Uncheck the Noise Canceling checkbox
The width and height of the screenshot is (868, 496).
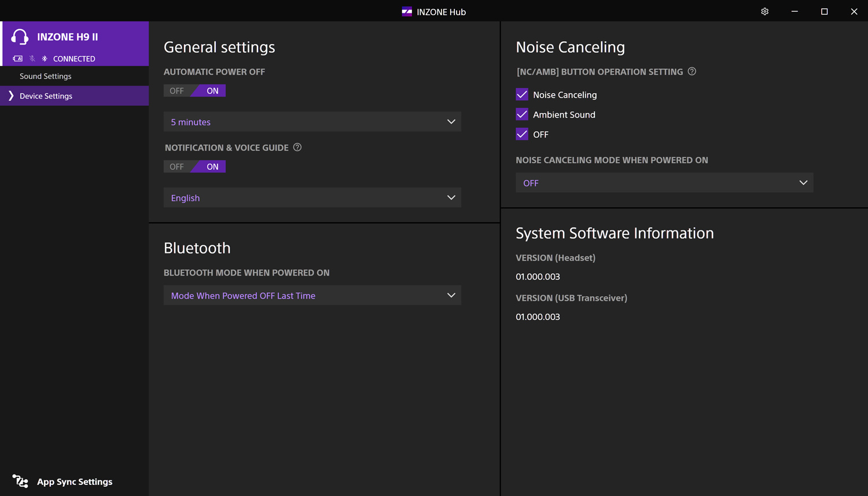click(x=522, y=95)
